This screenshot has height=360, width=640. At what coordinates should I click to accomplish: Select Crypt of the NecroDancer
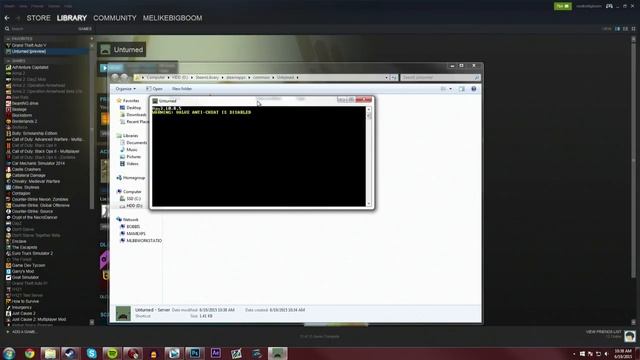click(34, 217)
